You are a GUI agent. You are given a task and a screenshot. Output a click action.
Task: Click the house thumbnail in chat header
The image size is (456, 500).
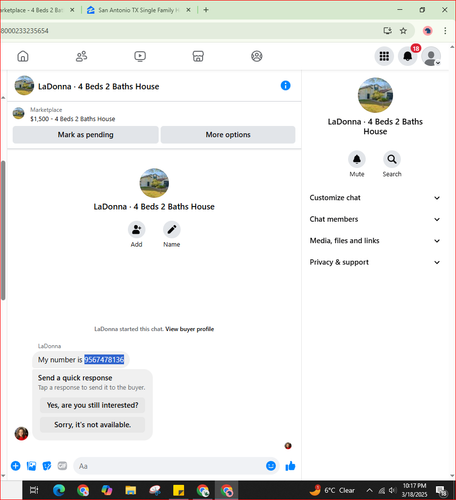pos(24,85)
